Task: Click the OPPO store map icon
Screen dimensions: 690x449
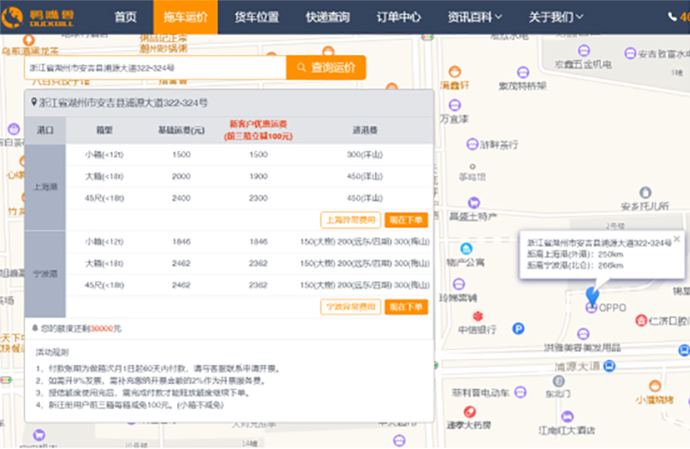Action: pos(591,308)
